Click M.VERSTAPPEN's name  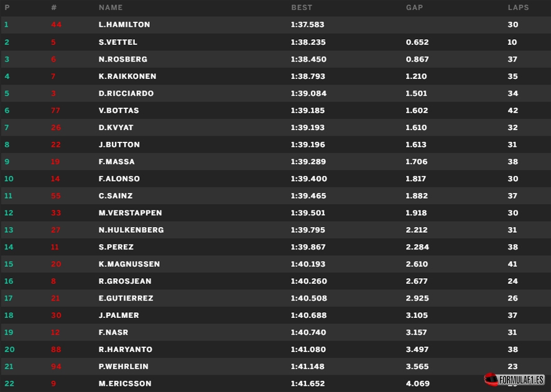(131, 213)
